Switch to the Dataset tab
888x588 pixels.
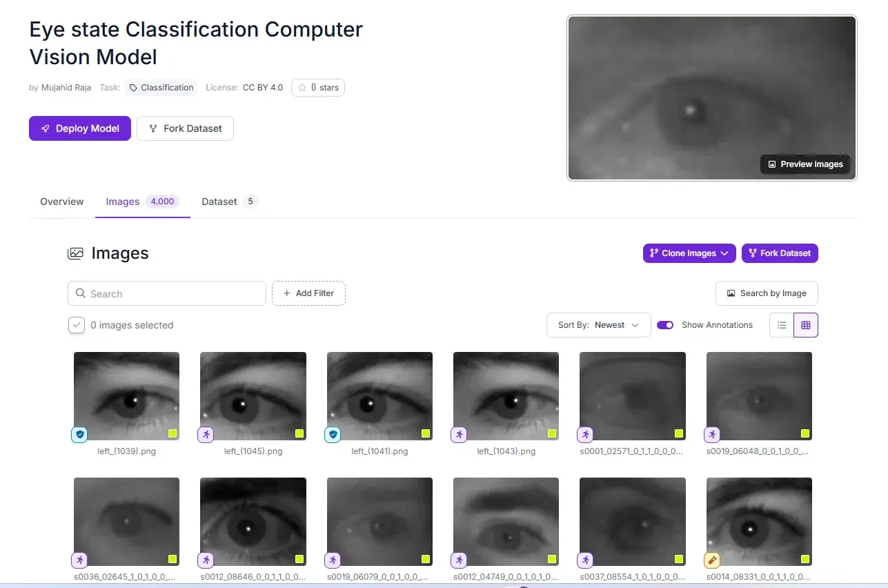pyautogui.click(x=230, y=202)
